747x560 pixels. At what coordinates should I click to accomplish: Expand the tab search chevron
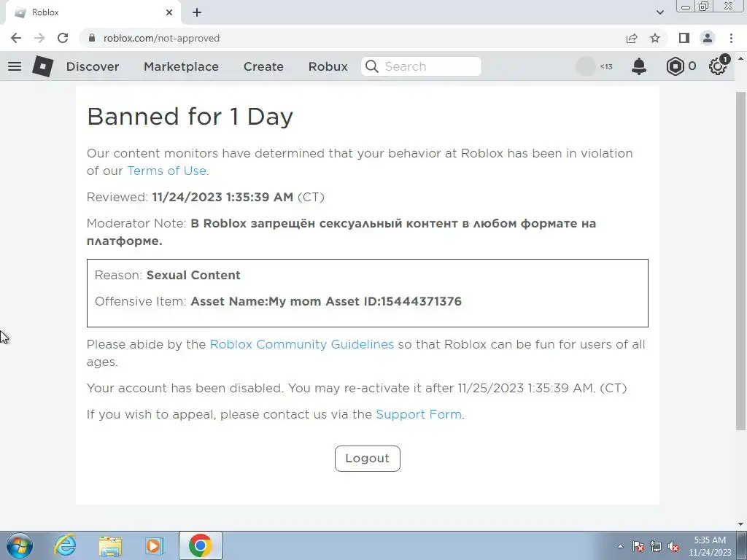click(x=659, y=12)
